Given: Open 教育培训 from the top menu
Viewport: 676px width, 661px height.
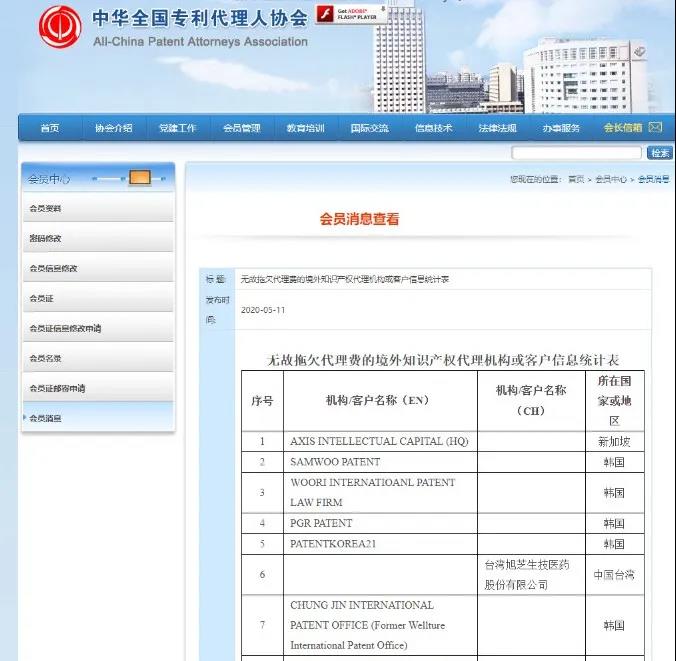Looking at the screenshot, I should pyautogui.click(x=306, y=128).
